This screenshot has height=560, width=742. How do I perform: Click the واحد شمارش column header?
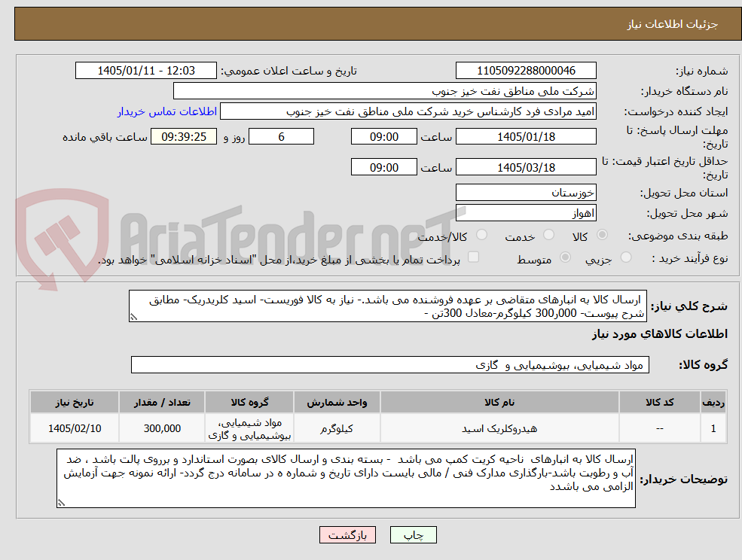337,402
